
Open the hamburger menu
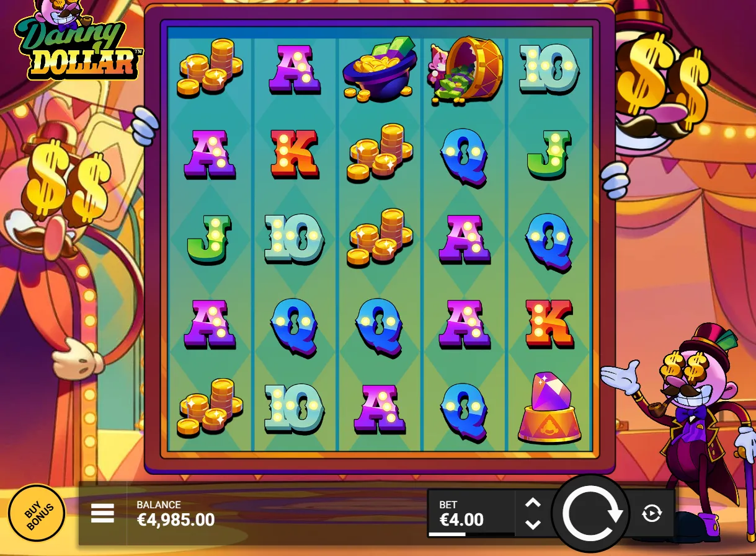[102, 513]
